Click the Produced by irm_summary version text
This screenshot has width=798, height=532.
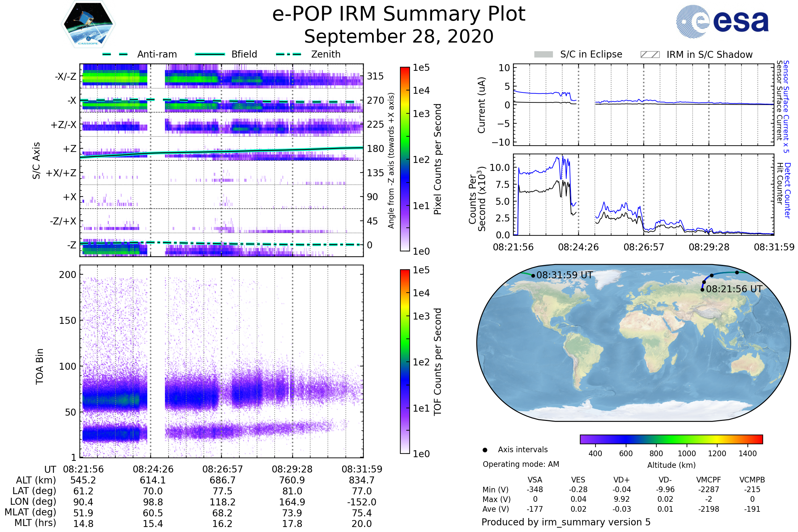(566, 522)
